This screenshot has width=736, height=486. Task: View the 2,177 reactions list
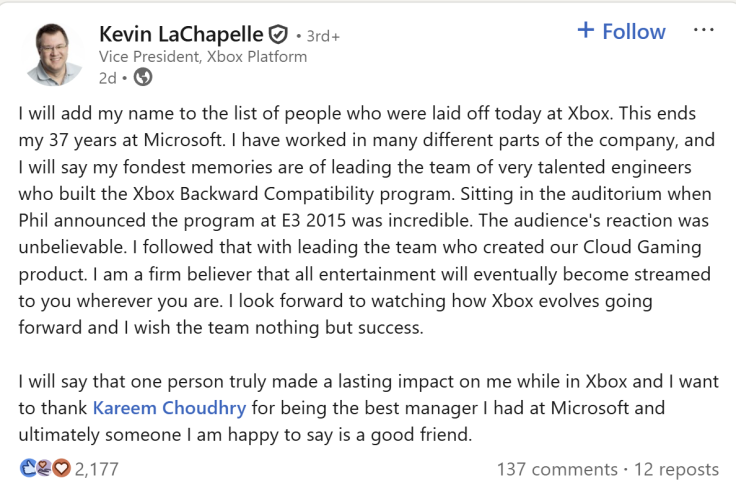[96, 469]
